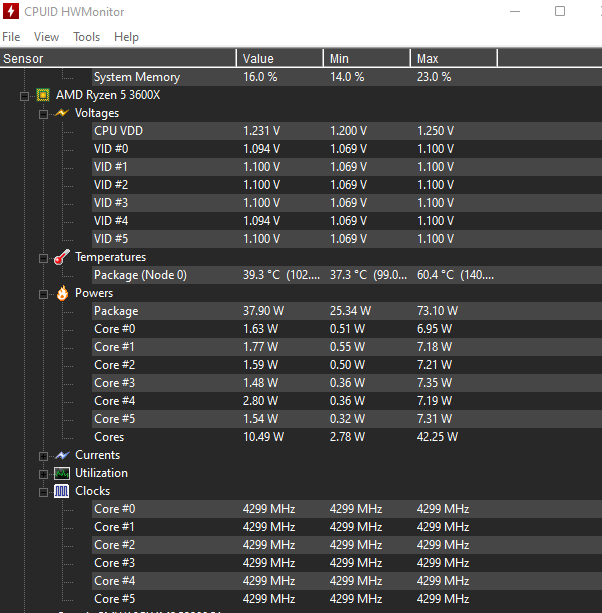Select the VID #2 row

click(x=347, y=185)
